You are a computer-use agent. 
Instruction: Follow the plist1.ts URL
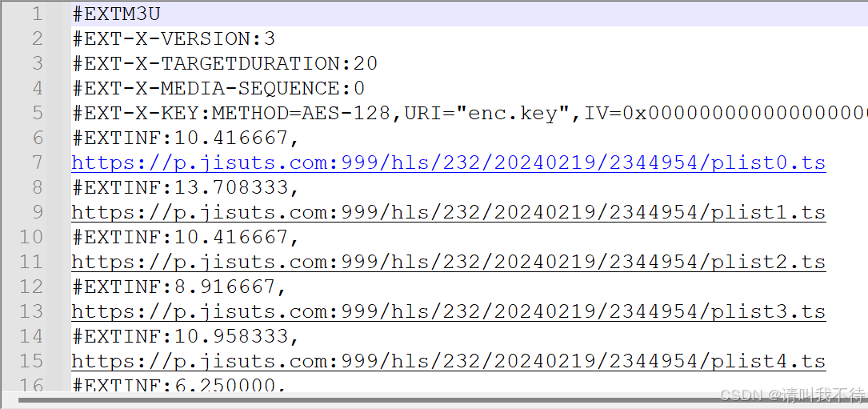[448, 213]
